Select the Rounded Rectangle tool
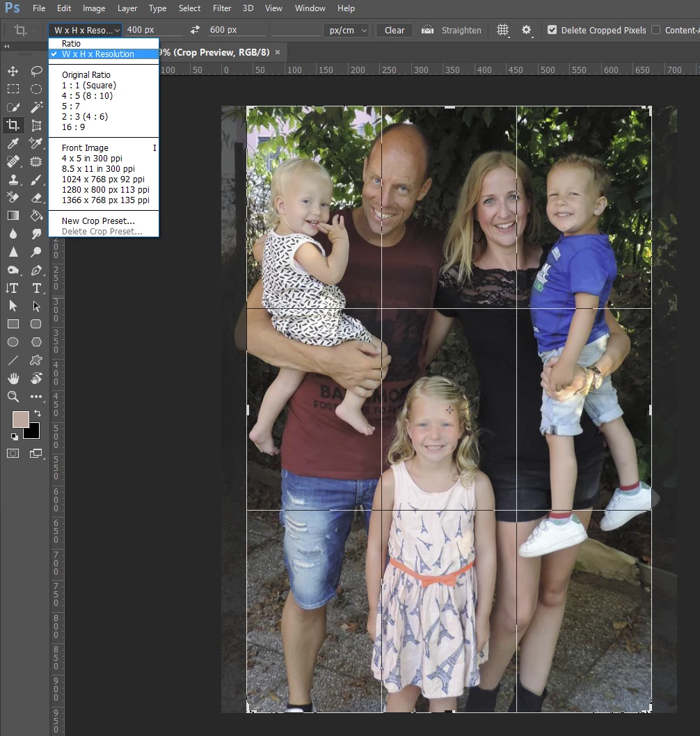The height and width of the screenshot is (736, 700). coord(36,324)
